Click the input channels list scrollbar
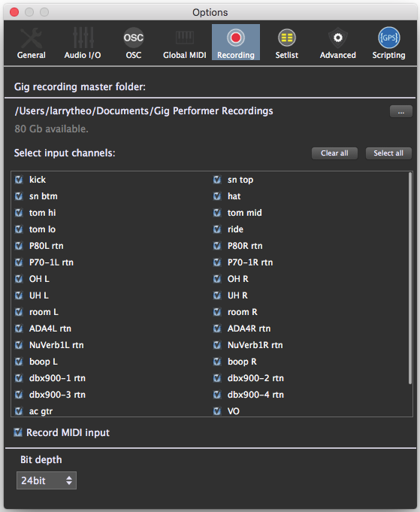This screenshot has width=420, height=512. click(x=410, y=278)
